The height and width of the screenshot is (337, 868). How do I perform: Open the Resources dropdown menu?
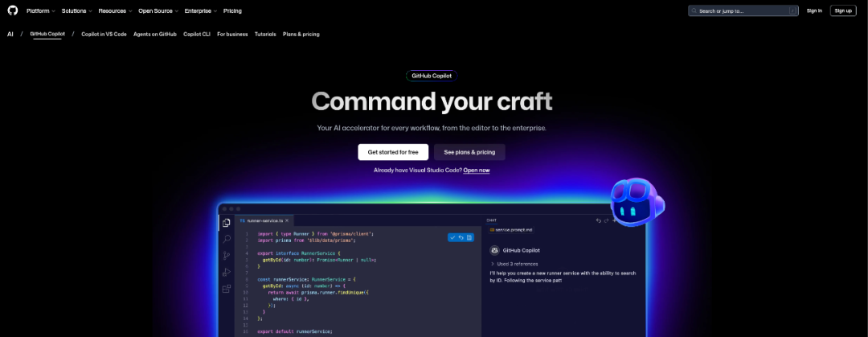click(115, 10)
